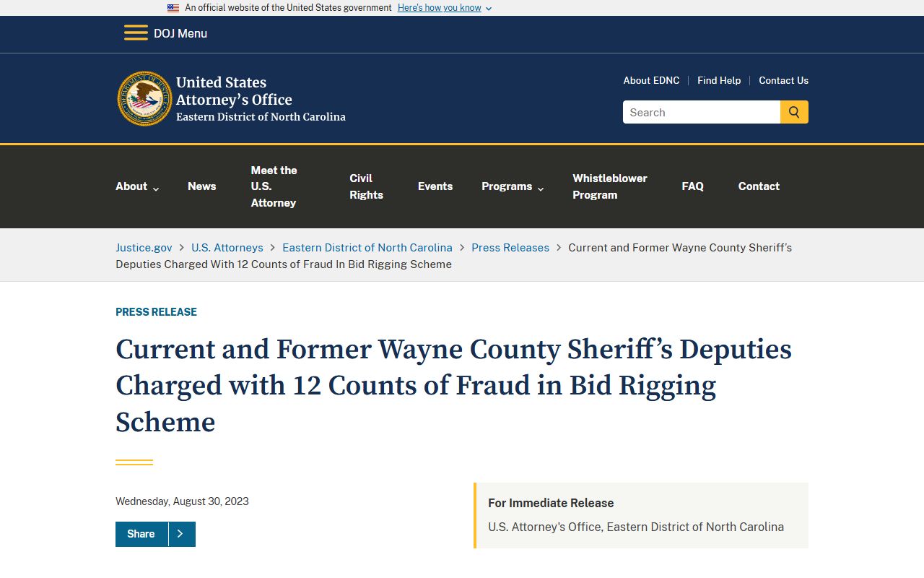
Task: Go to the Civil Rights section
Action: click(366, 186)
